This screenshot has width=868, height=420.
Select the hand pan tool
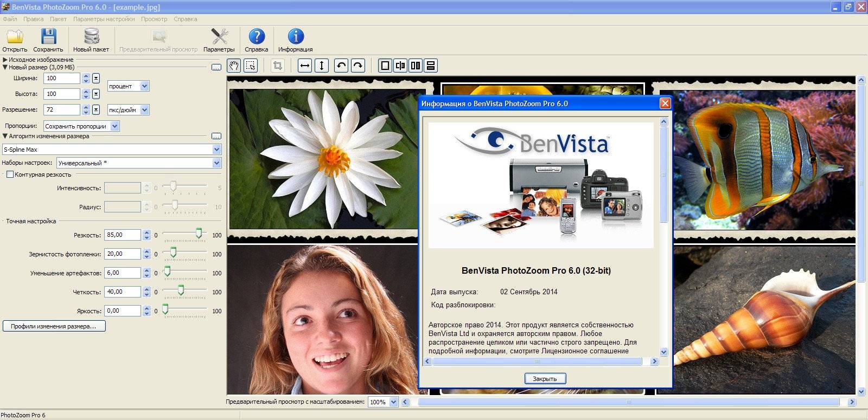point(234,66)
